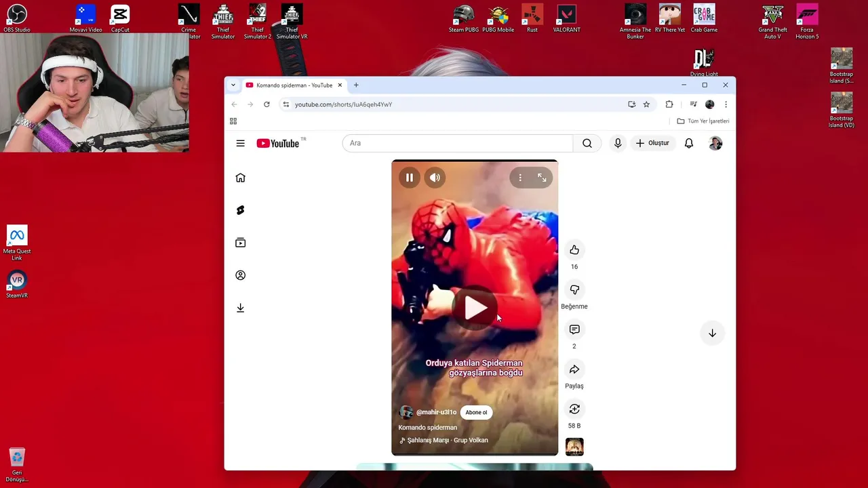Screen dimensions: 868x488
Task: Open the Chrome apps grid icon
Action: click(x=233, y=121)
